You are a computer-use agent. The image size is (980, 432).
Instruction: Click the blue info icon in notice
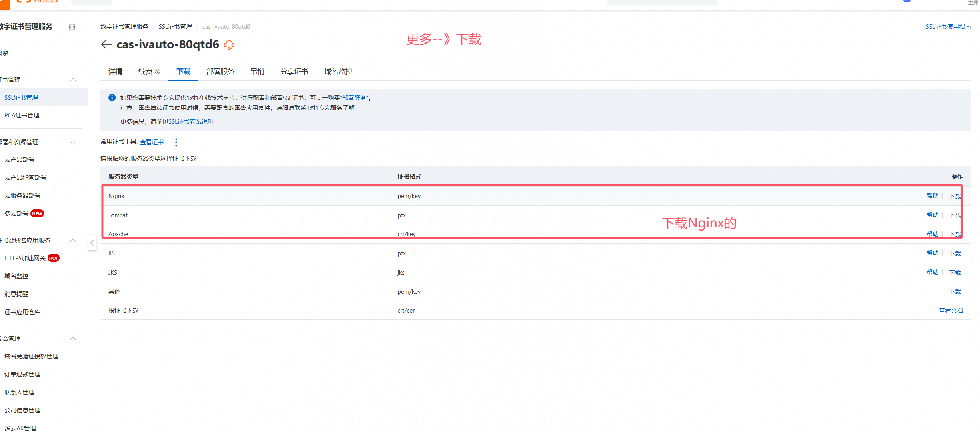click(112, 98)
